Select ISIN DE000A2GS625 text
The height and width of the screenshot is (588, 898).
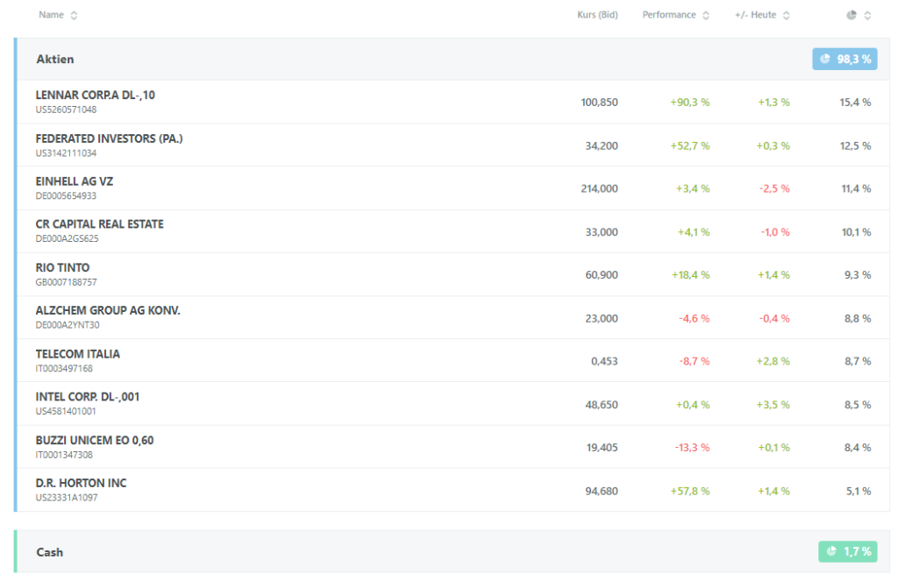(67, 238)
